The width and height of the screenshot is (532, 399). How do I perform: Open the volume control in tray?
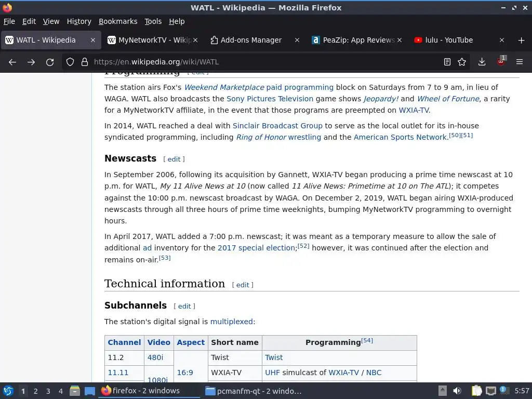tap(457, 391)
